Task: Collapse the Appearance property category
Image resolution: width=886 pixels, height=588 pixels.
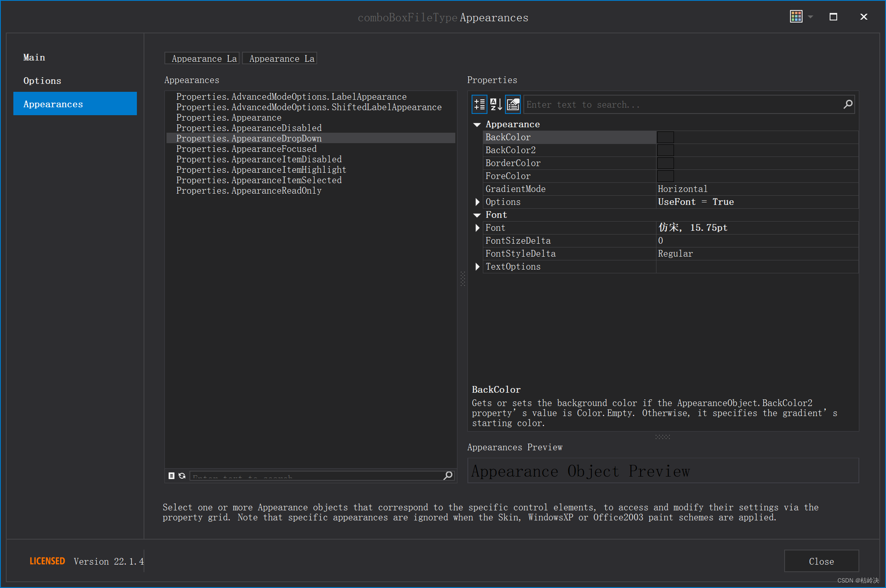Action: click(x=477, y=125)
